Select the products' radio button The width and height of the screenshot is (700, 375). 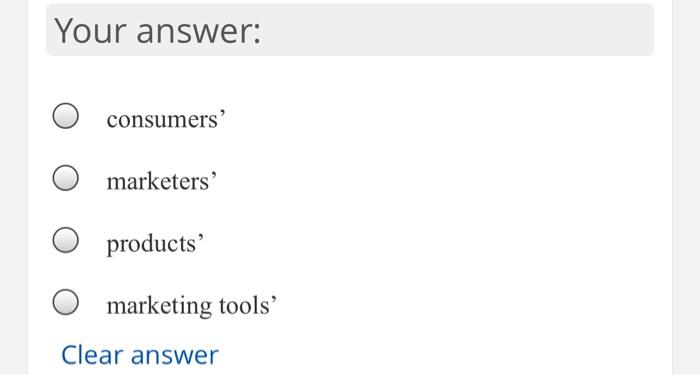[66, 240]
